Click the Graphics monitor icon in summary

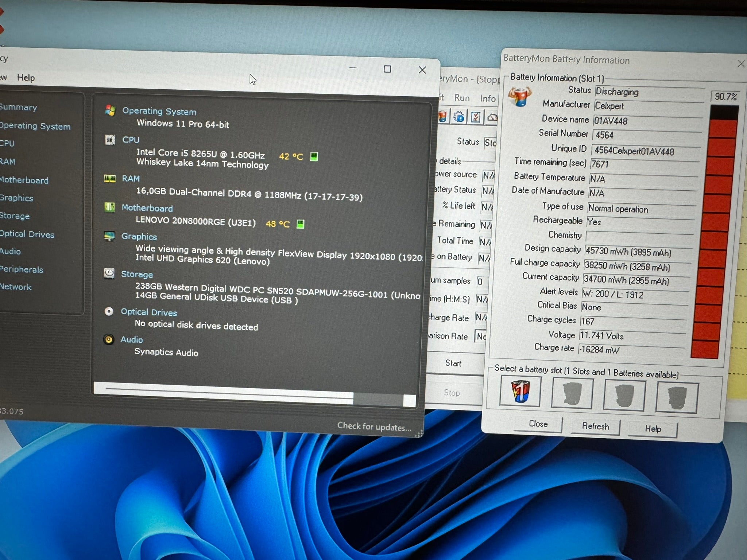tap(109, 236)
